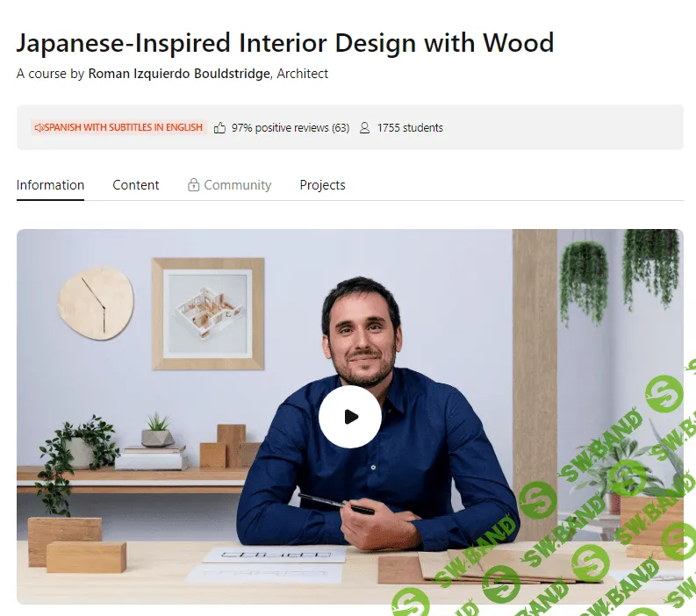The width and height of the screenshot is (696, 616).
Task: Click the review count (63)
Action: [x=341, y=128]
